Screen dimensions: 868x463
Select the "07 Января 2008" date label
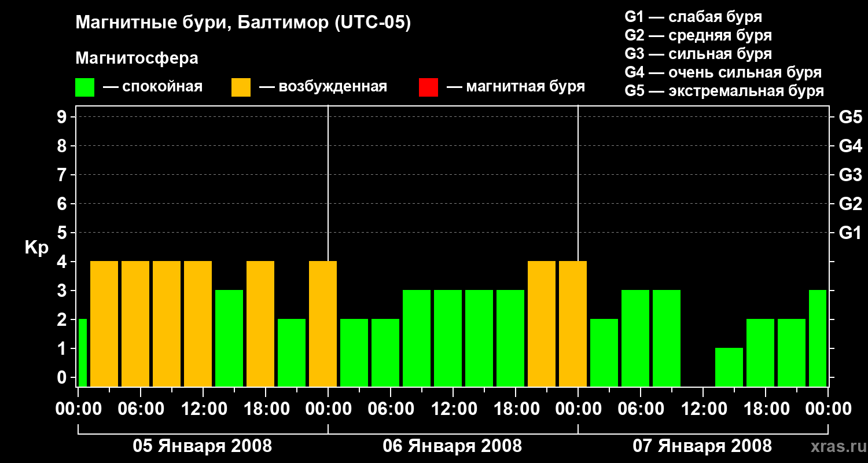[702, 446]
